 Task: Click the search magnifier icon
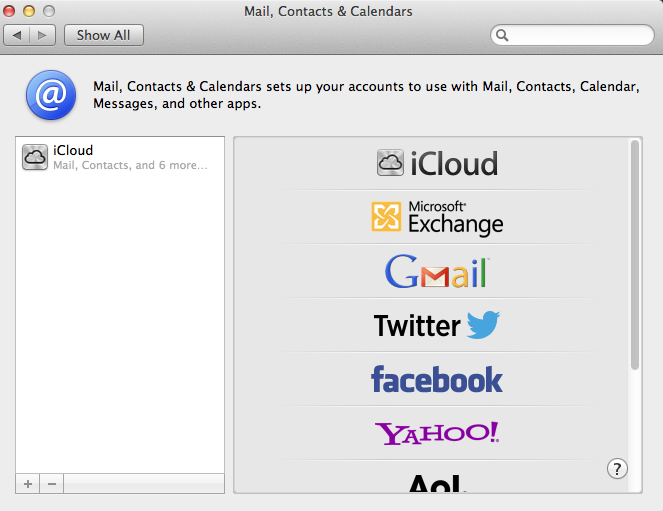[502, 35]
